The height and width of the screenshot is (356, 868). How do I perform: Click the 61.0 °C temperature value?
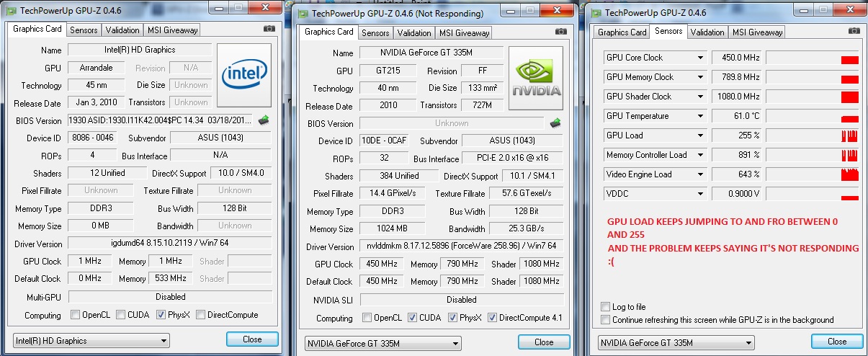737,116
